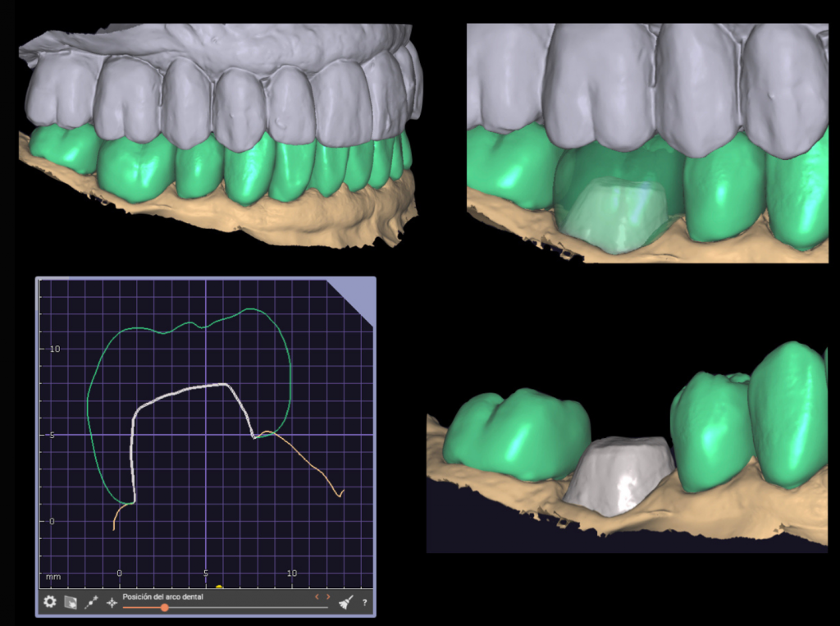Open help with the question mark
The width and height of the screenshot is (840, 626).
(x=364, y=603)
